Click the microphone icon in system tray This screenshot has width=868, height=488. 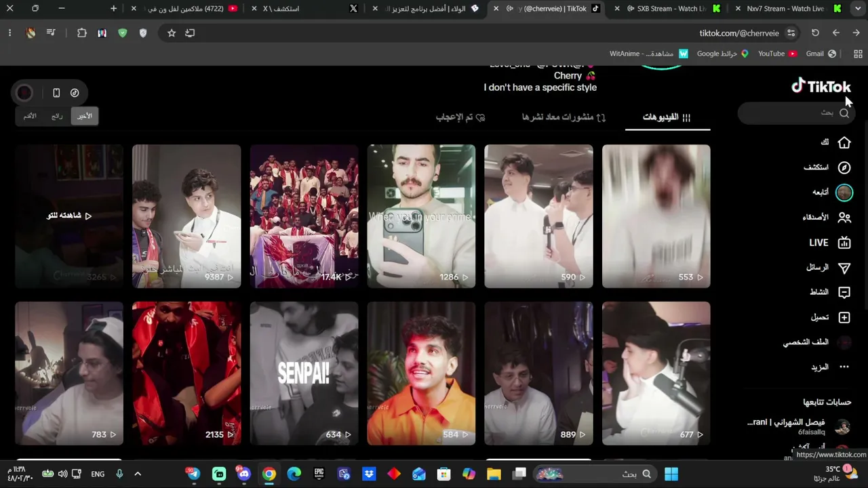click(119, 474)
